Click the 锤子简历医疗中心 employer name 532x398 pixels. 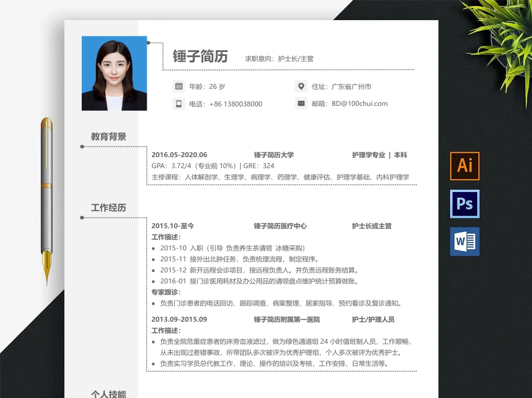click(x=280, y=226)
